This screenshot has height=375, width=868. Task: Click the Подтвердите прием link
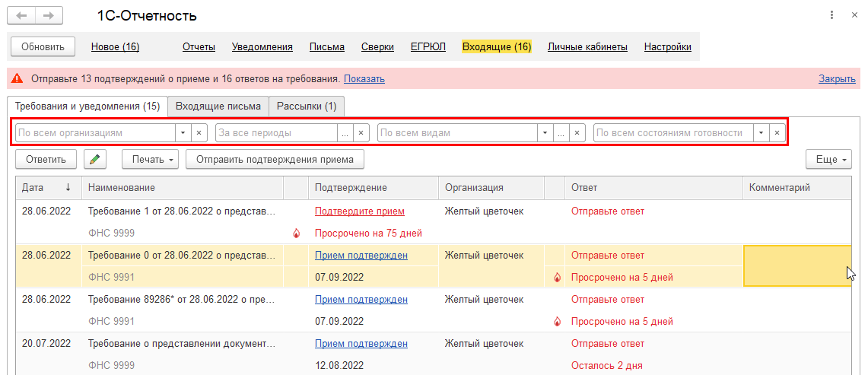[359, 211]
